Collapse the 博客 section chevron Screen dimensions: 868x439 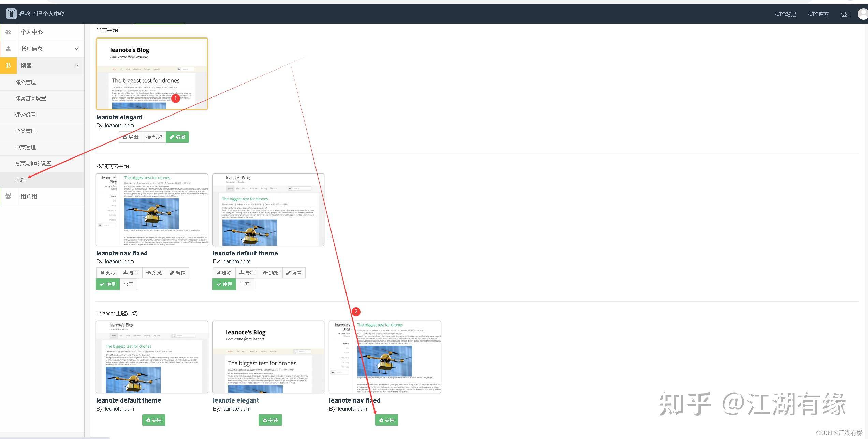77,65
